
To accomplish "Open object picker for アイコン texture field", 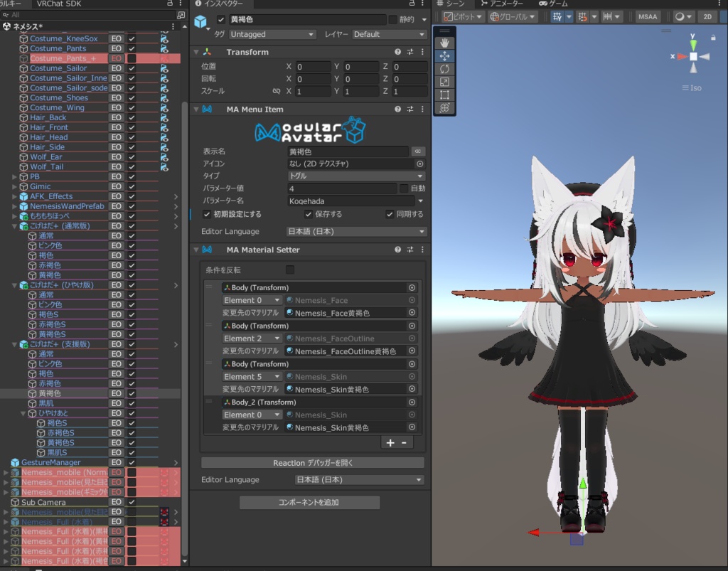I will click(x=419, y=164).
